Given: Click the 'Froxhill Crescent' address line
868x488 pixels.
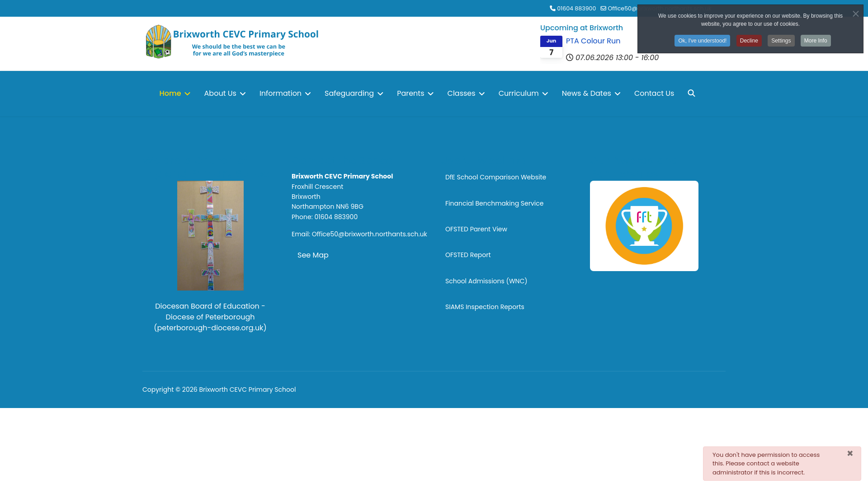Looking at the screenshot, I should click(317, 187).
